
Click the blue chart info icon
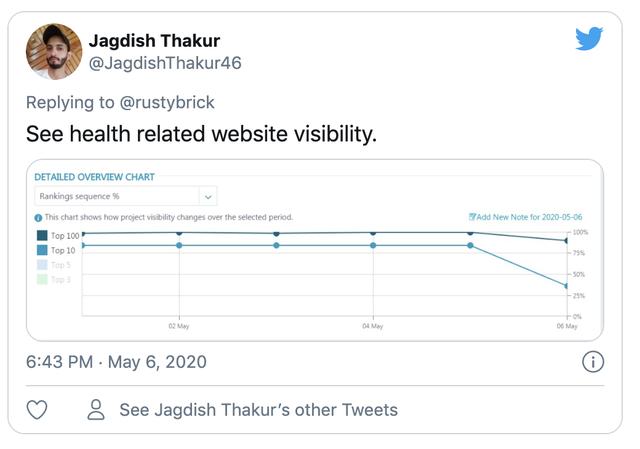coord(38,218)
